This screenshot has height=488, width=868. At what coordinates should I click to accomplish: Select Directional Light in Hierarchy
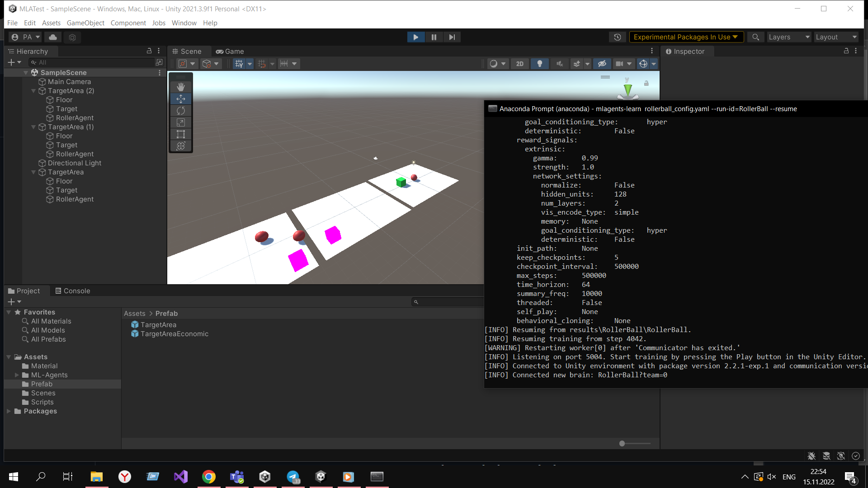coord(75,163)
